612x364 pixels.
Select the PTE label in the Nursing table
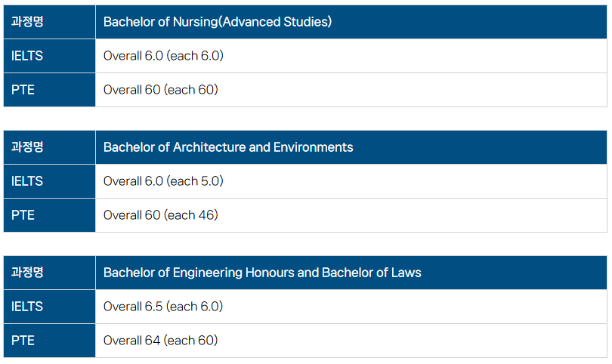[x=23, y=90]
